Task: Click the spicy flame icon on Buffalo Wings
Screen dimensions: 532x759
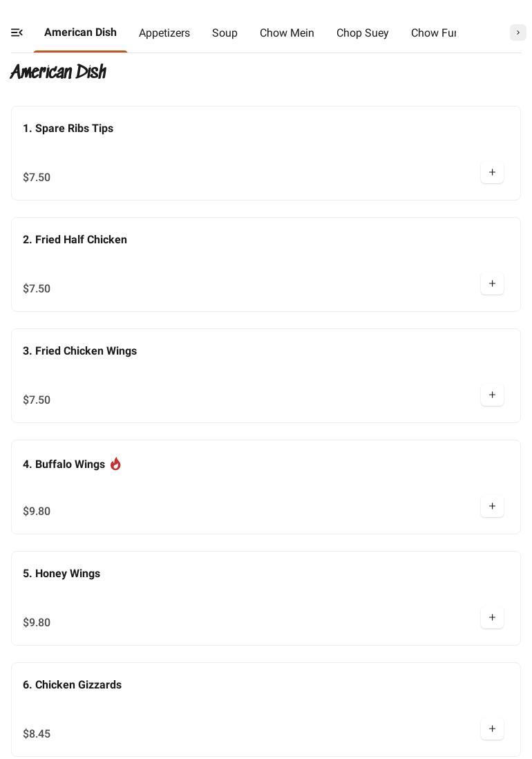Action: [x=115, y=464]
